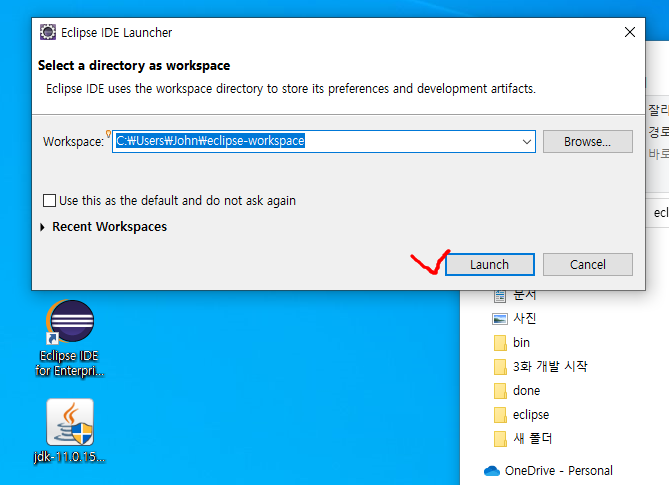The height and width of the screenshot is (485, 669).
Task: Click the 사진 pictures folder icon
Action: point(500,319)
